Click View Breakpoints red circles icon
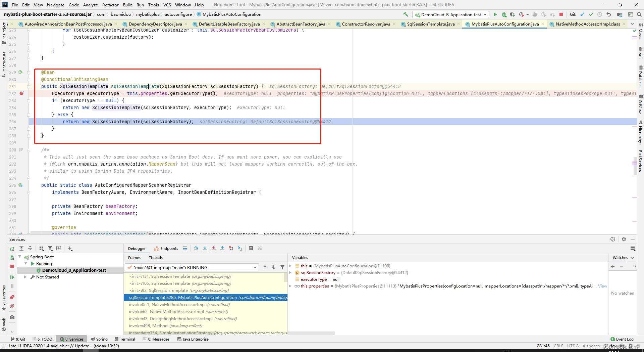Image resolution: width=644 pixels, height=352 pixels. coord(12,297)
